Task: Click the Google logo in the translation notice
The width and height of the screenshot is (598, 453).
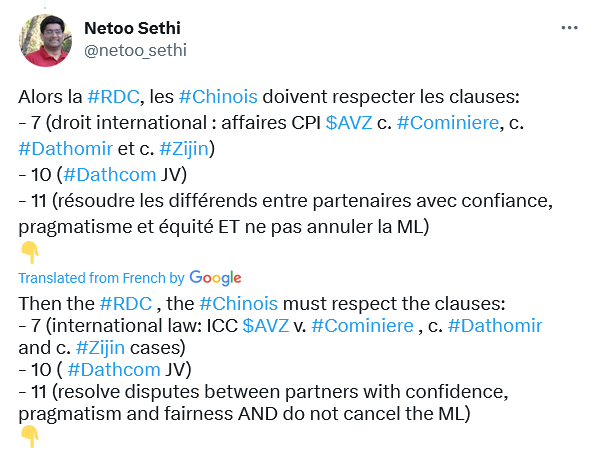Action: point(215,278)
